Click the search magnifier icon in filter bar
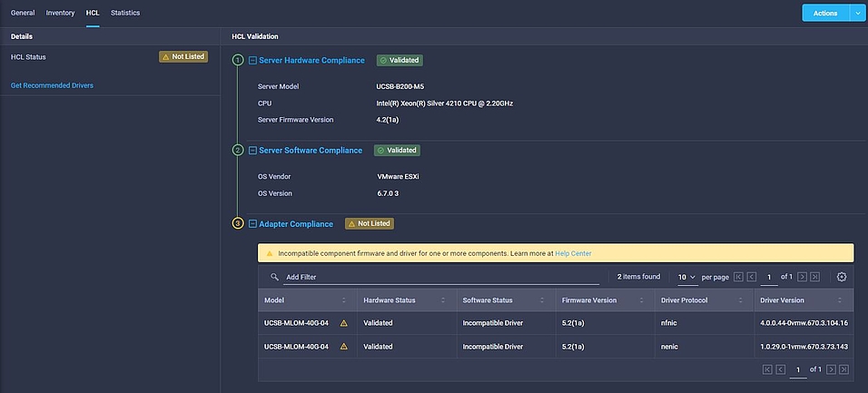Viewport: 868px width, 393px height. pos(274,277)
